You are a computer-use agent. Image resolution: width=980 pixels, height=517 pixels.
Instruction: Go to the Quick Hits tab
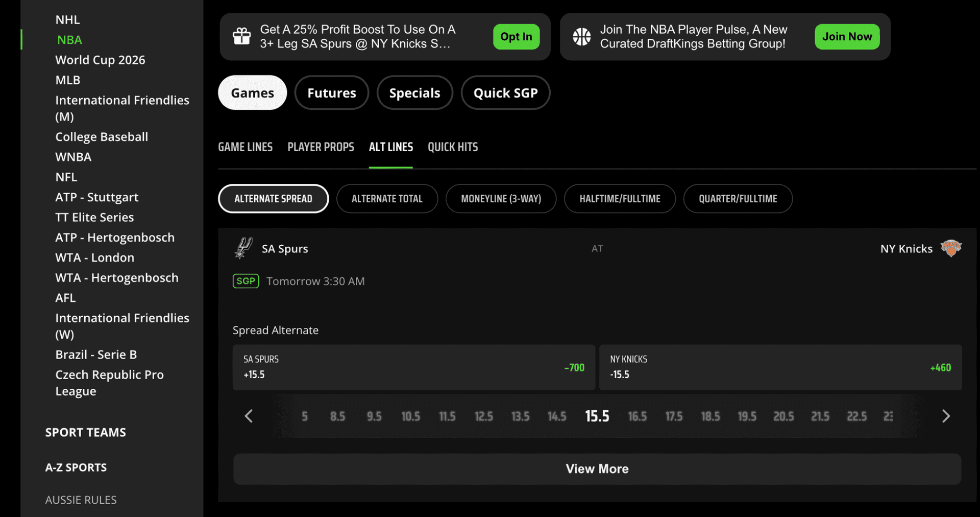(453, 147)
